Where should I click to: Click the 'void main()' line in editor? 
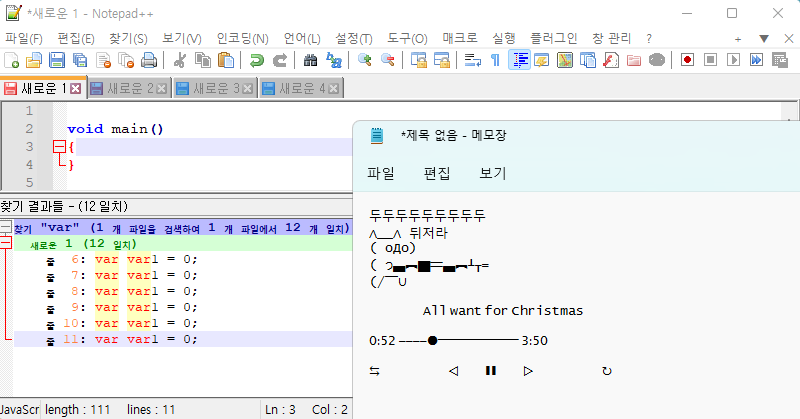pyautogui.click(x=115, y=129)
